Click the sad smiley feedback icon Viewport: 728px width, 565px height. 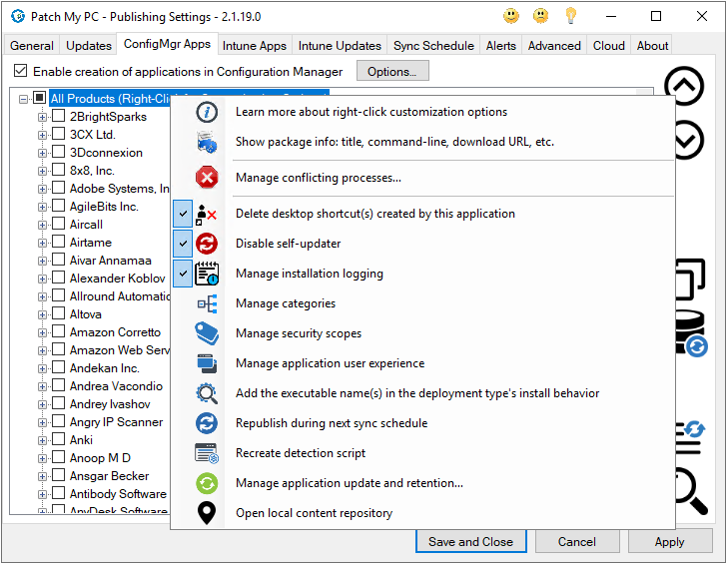[540, 16]
